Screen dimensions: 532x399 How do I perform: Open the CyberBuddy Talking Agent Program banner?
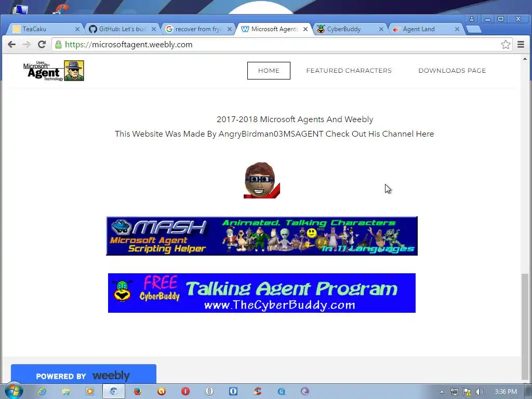[x=262, y=293]
